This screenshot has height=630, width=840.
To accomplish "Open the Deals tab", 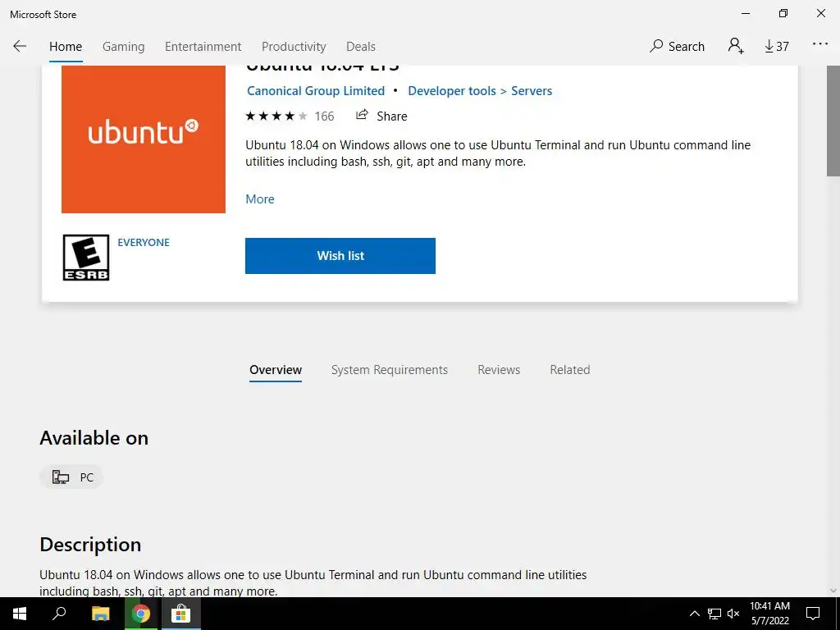I will pyautogui.click(x=361, y=47).
